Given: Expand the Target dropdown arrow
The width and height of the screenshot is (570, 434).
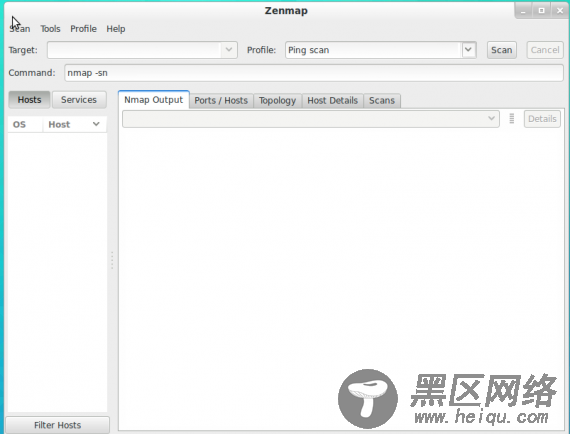Looking at the screenshot, I should (x=229, y=49).
